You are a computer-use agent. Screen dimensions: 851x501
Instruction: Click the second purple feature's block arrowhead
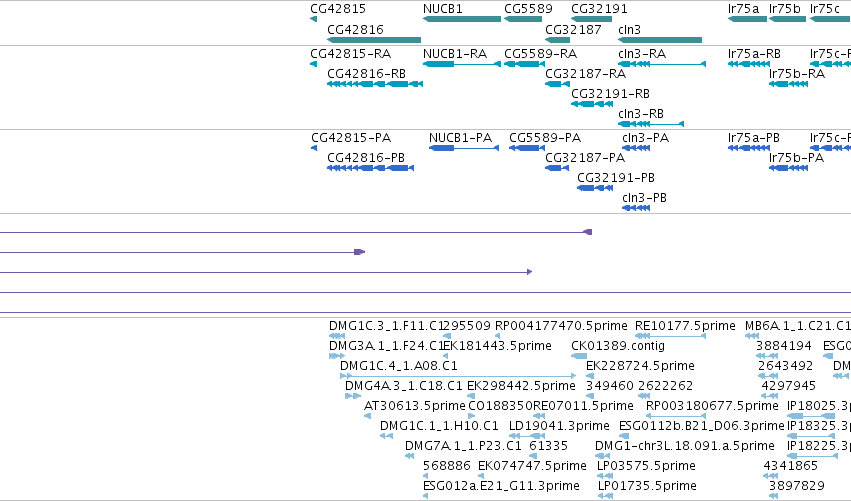coord(359,252)
